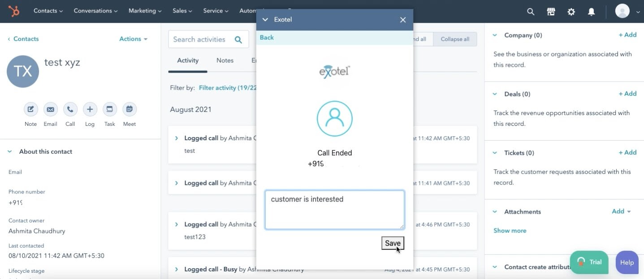Image resolution: width=644 pixels, height=279 pixels.
Task: Return to Contacts list link
Action: 23,39
